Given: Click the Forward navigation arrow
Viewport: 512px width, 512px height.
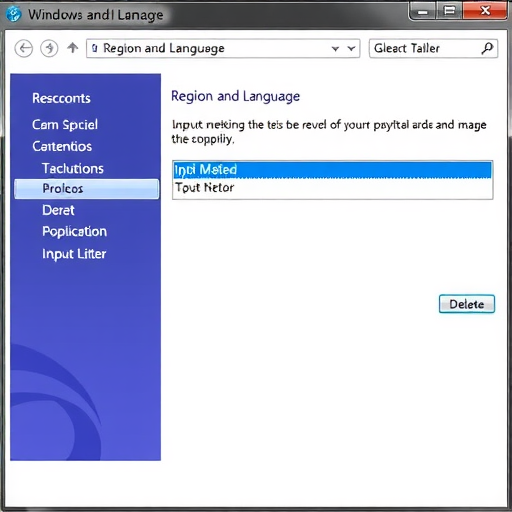Looking at the screenshot, I should pos(49,49).
